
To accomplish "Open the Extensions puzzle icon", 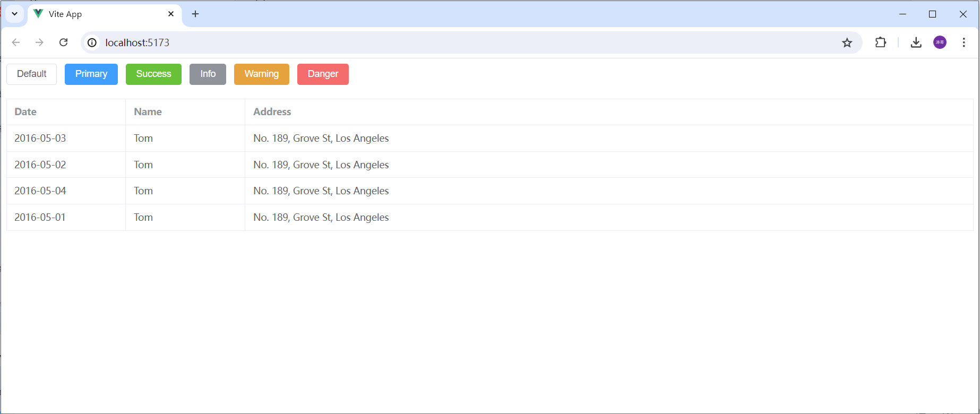I will pos(880,42).
